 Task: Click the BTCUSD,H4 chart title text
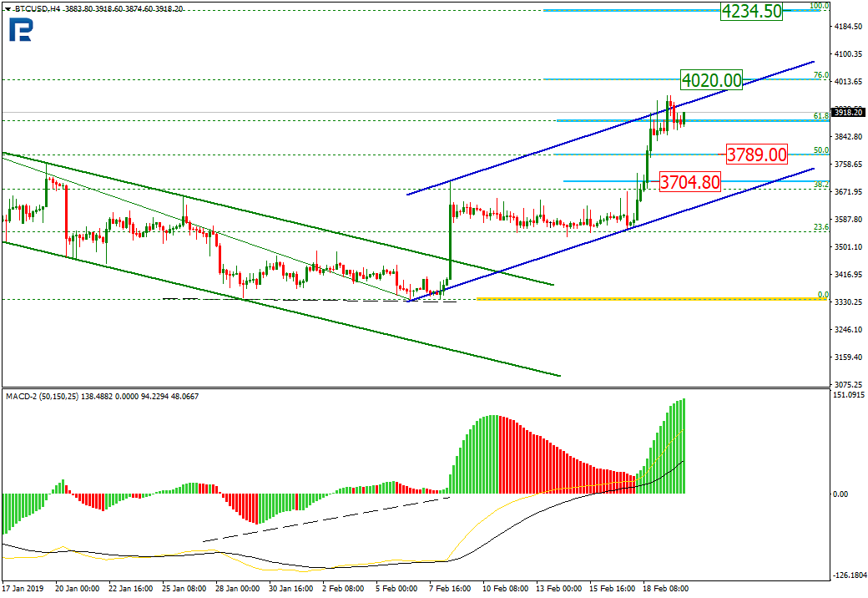[38, 9]
